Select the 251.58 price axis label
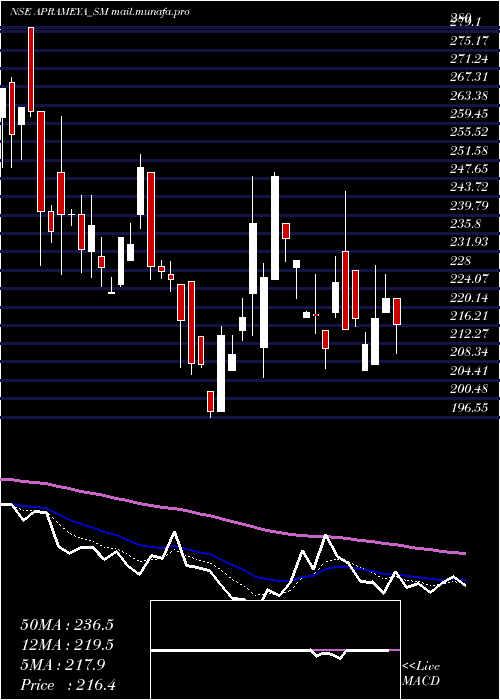 tap(470, 151)
